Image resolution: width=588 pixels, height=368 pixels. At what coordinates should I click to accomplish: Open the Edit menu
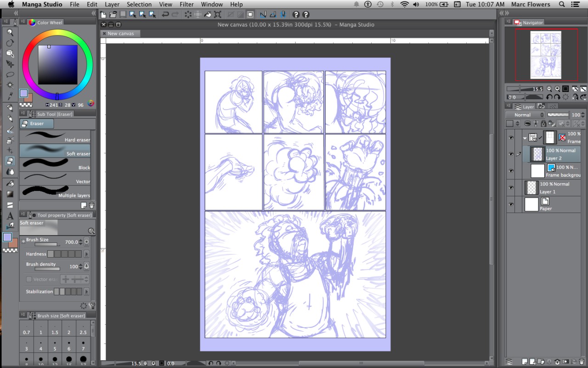tap(92, 4)
